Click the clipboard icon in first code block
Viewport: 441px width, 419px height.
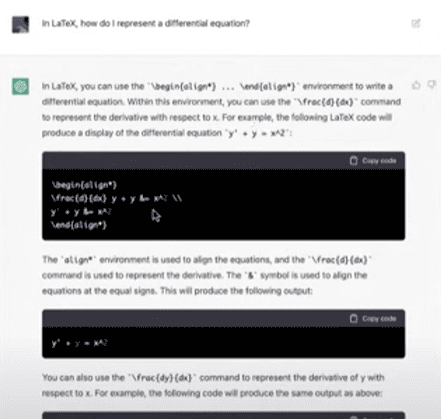pyautogui.click(x=354, y=161)
